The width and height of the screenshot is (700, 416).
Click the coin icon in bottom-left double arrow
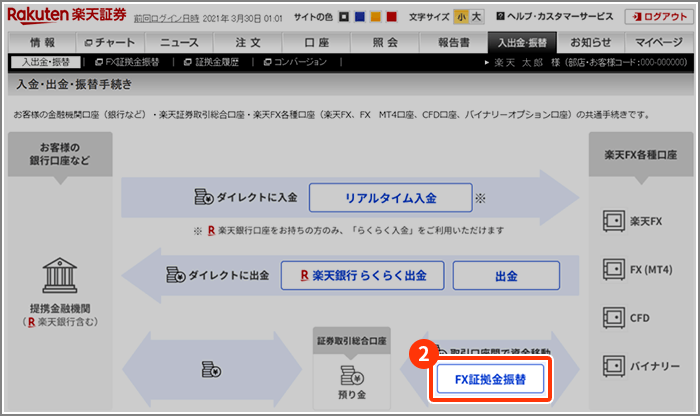pos(211,370)
